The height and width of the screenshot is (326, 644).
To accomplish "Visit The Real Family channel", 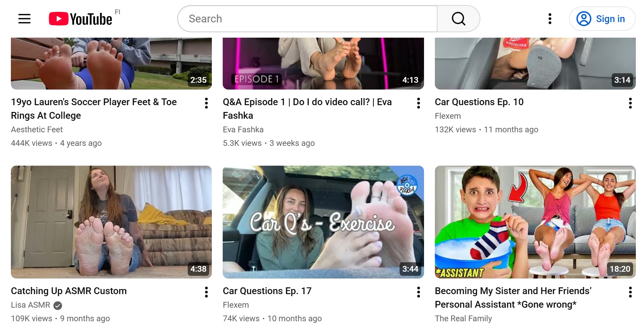I will tap(463, 319).
